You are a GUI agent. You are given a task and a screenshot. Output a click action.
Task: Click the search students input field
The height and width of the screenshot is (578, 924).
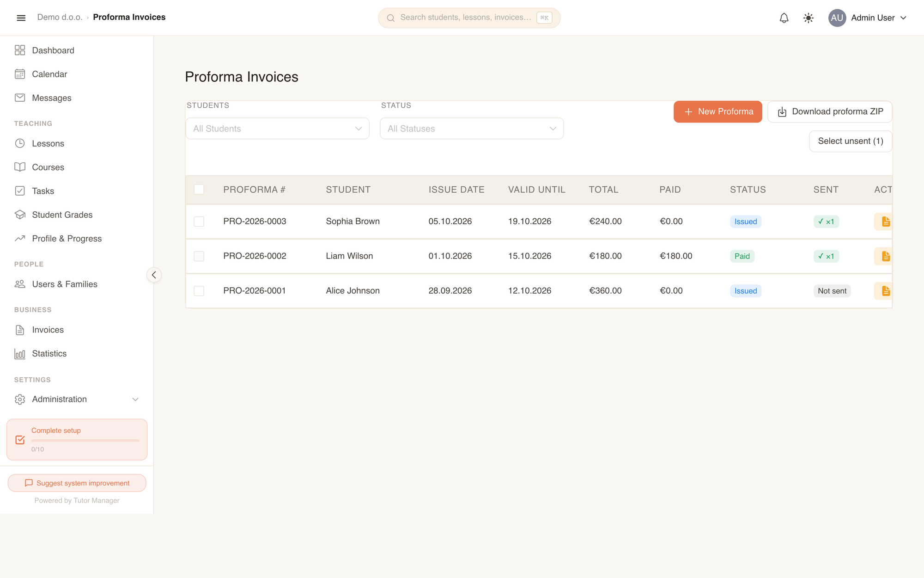469,18
